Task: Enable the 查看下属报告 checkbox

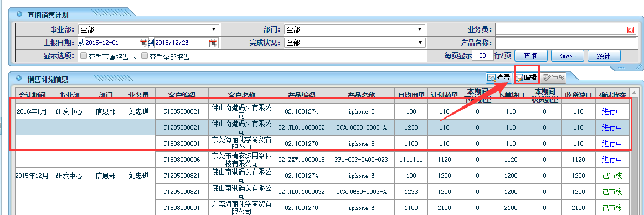Action: pyautogui.click(x=84, y=55)
